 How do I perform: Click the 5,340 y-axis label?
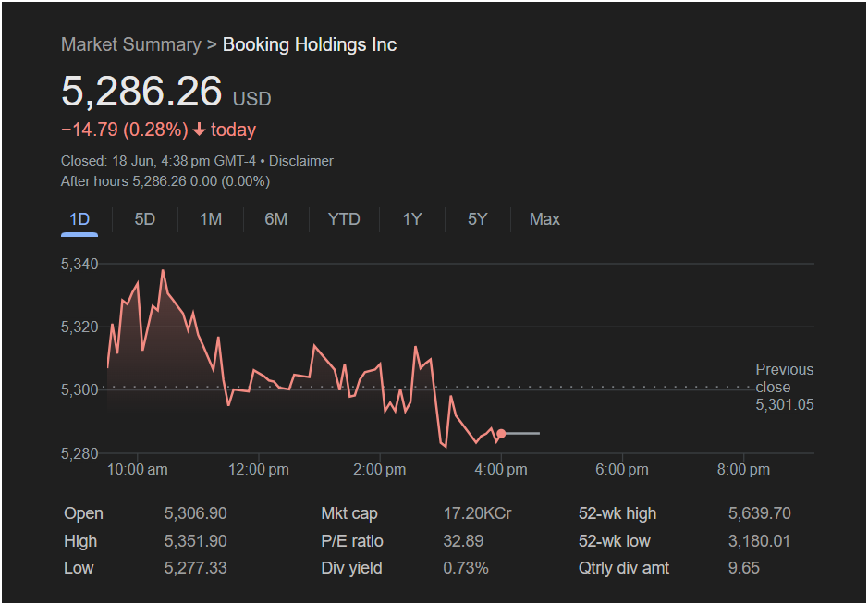[79, 265]
